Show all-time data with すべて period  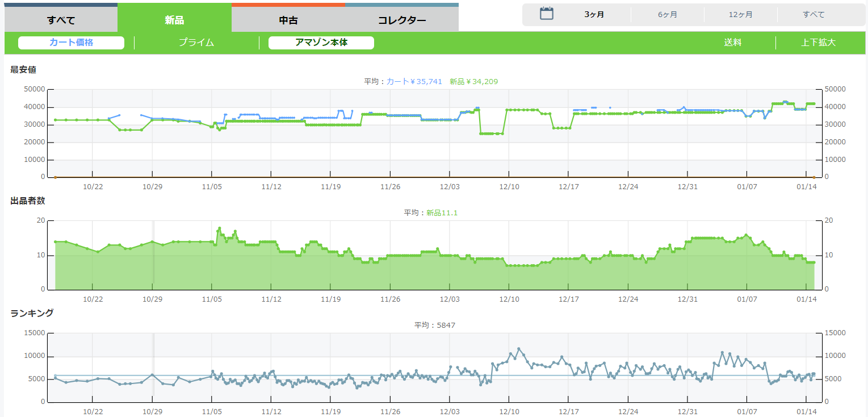814,15
